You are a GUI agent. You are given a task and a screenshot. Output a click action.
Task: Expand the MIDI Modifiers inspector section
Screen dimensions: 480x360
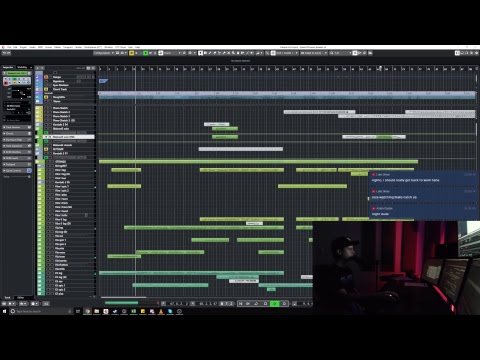[x=17, y=152]
